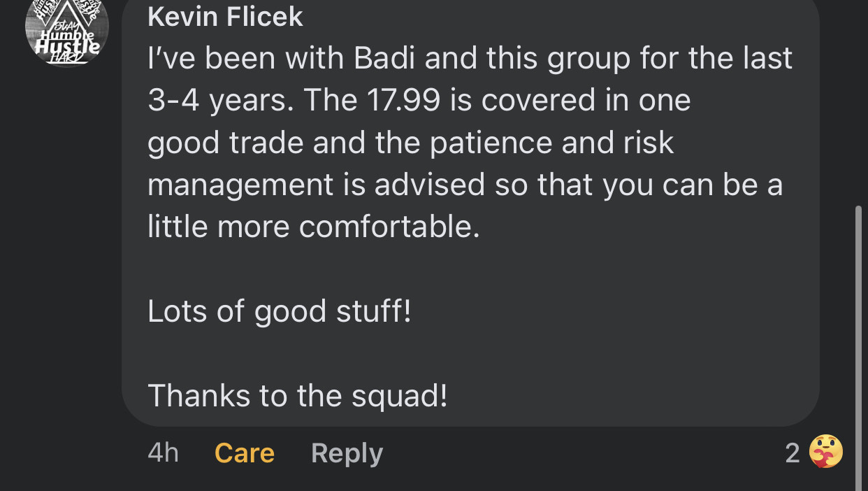The height and width of the screenshot is (491, 868).
Task: Click the care emoji reaction icon
Action: click(x=825, y=452)
